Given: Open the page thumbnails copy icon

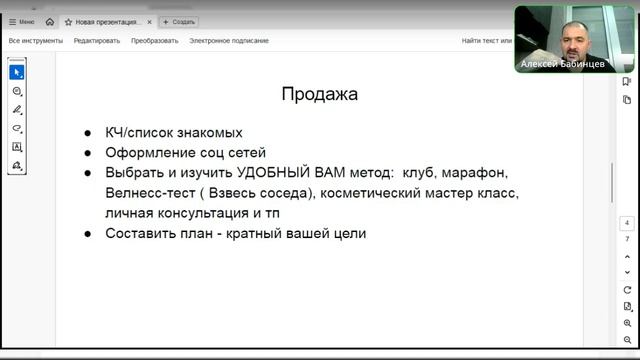Looking at the screenshot, I should coord(627,100).
